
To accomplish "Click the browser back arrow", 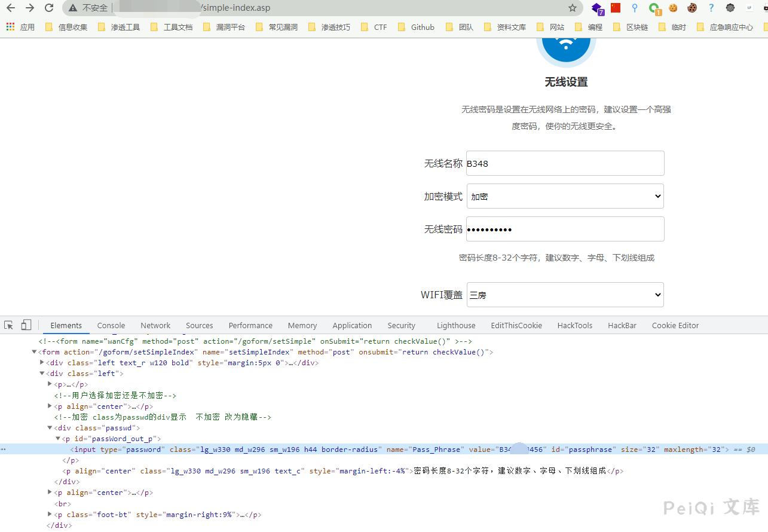I will coord(10,8).
